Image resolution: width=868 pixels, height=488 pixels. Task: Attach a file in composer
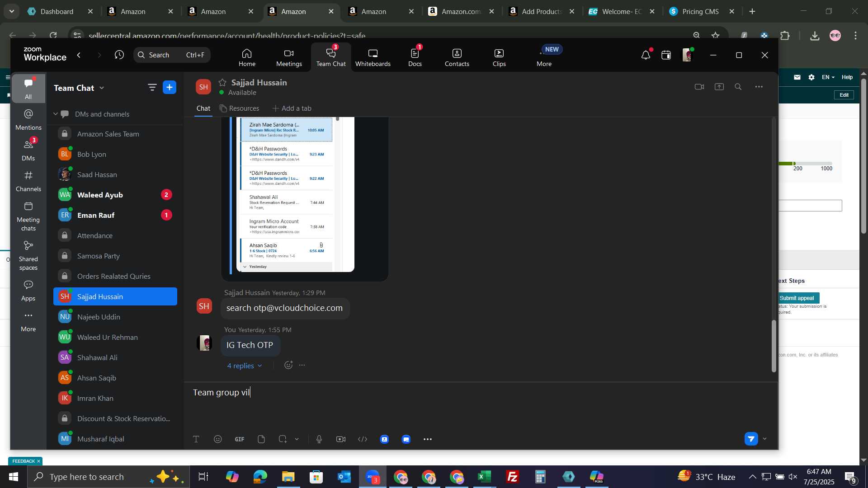click(261, 439)
